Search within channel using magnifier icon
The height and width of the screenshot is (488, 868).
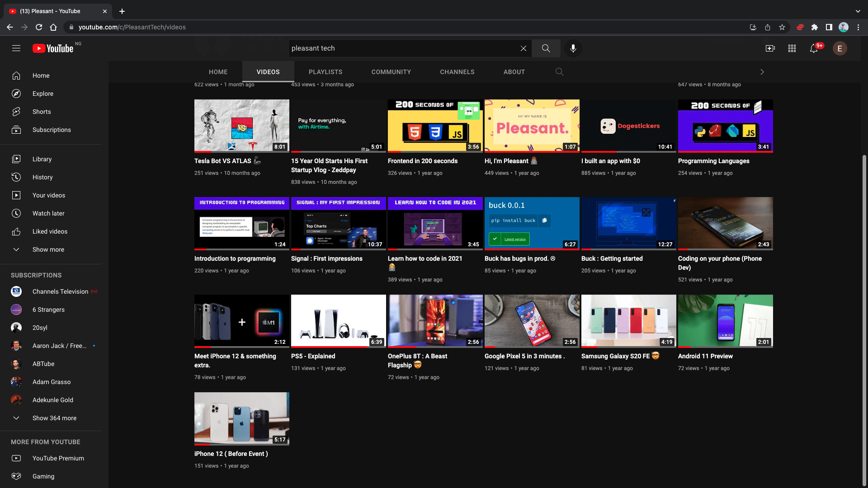(x=559, y=72)
